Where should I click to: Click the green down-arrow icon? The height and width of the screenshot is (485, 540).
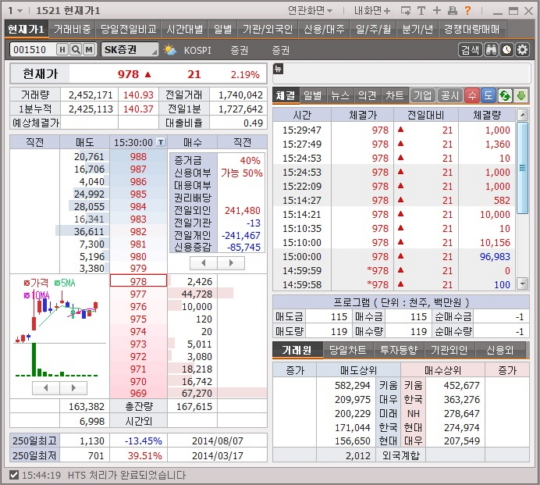(x=521, y=95)
